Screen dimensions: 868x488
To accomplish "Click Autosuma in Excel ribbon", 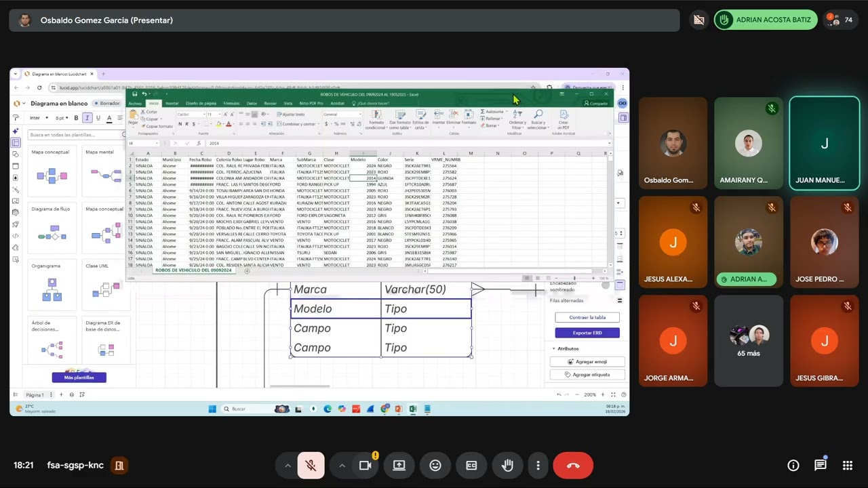I will (494, 112).
